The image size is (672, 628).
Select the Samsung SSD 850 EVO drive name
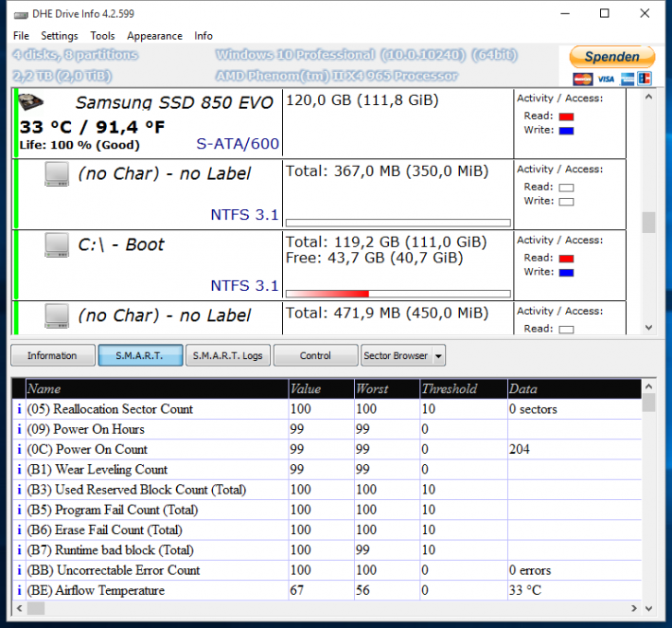[x=174, y=102]
